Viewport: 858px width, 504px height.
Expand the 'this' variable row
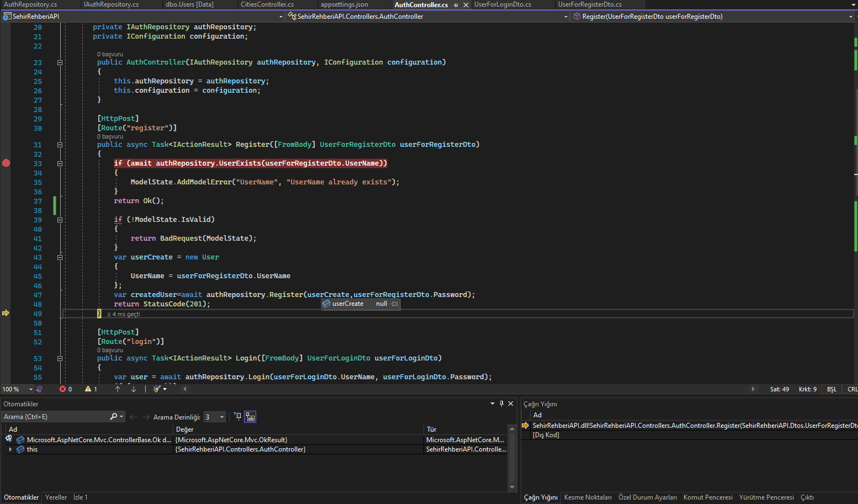[10, 449]
